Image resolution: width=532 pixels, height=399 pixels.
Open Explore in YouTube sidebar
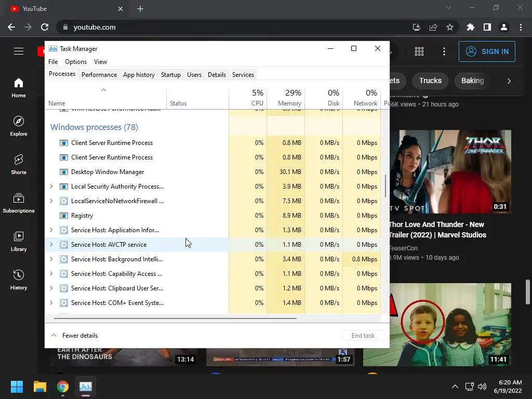[19, 126]
